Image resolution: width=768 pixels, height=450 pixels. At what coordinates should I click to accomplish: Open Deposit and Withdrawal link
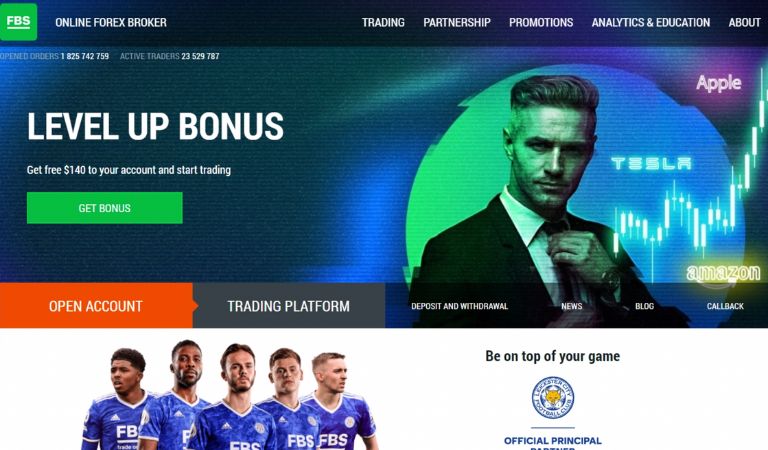tap(459, 306)
